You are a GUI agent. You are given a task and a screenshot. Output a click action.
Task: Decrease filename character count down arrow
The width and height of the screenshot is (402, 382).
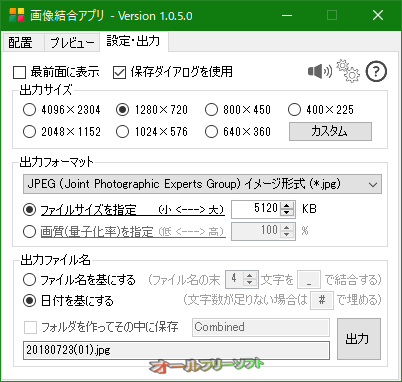point(250,283)
